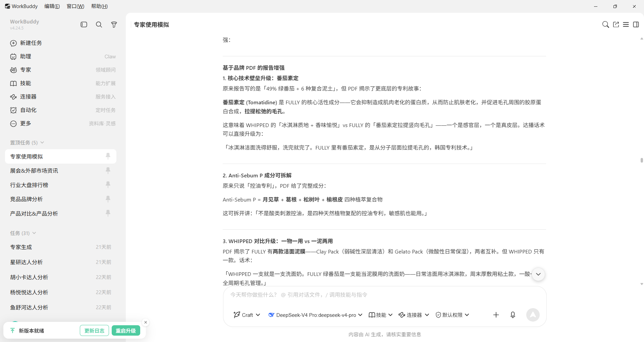
Task: Open the sidebar search icon
Action: [99, 24]
